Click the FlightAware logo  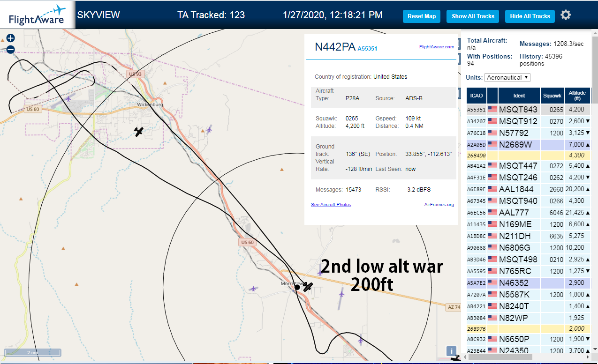[x=37, y=15]
